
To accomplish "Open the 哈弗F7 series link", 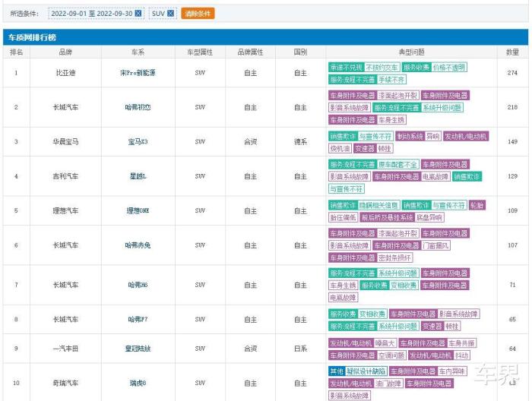I will pyautogui.click(x=138, y=319).
